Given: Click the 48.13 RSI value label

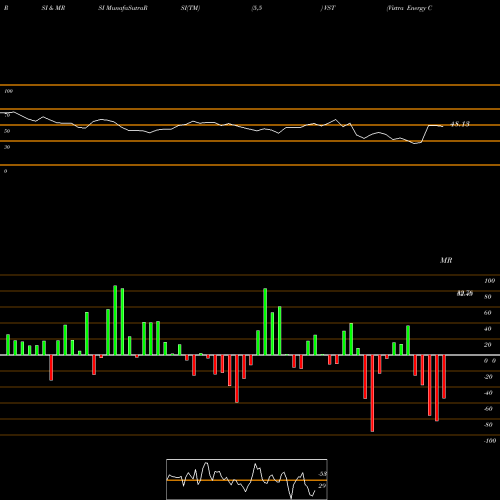Looking at the screenshot, I should pyautogui.click(x=460, y=124).
